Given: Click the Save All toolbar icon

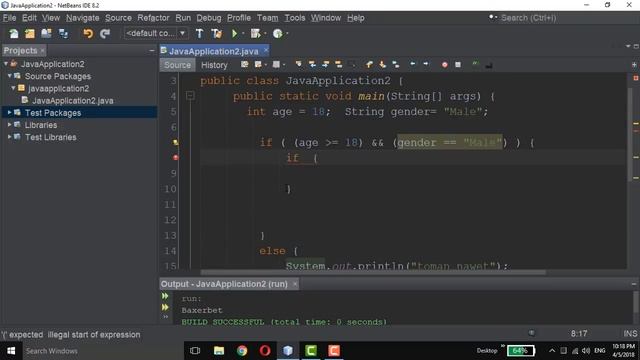Looking at the screenshot, I should pos(63,33).
